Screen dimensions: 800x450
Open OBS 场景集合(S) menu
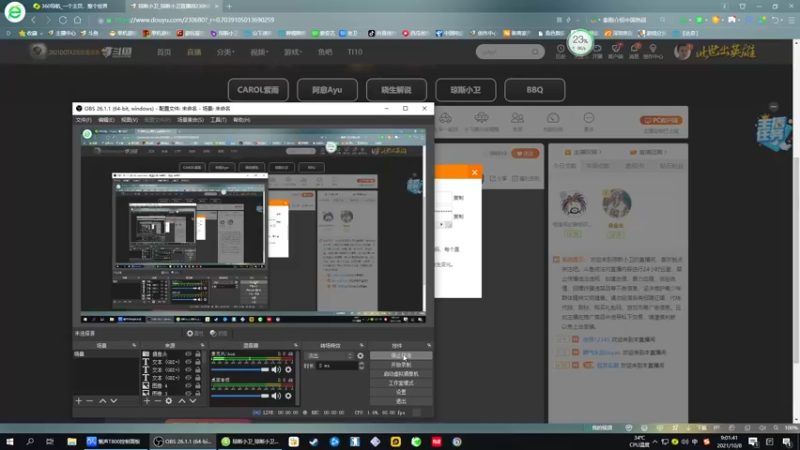coord(190,120)
